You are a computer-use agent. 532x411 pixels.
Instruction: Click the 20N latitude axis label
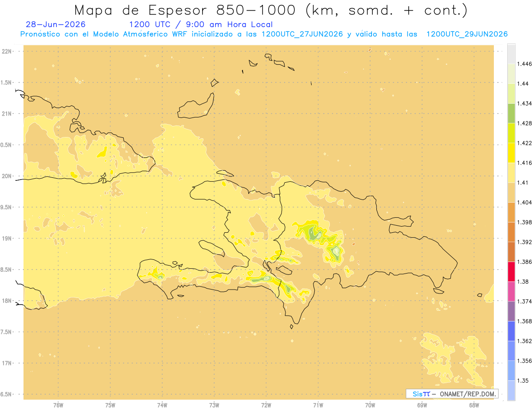pos(7,176)
